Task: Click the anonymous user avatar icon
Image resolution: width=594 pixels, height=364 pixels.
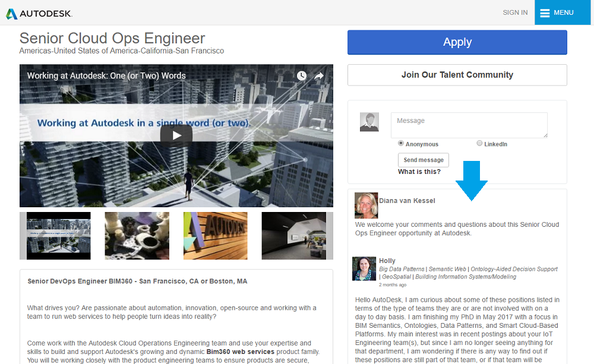Action: point(369,122)
